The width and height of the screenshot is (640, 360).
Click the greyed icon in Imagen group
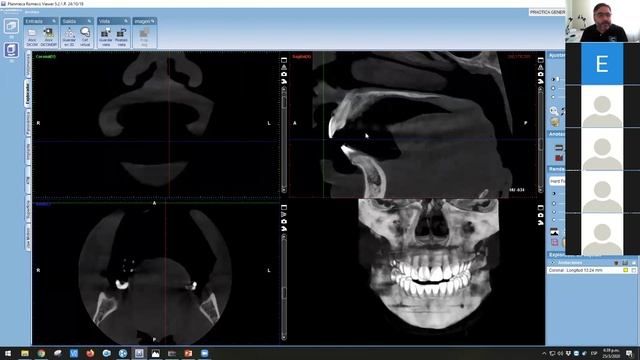144,33
